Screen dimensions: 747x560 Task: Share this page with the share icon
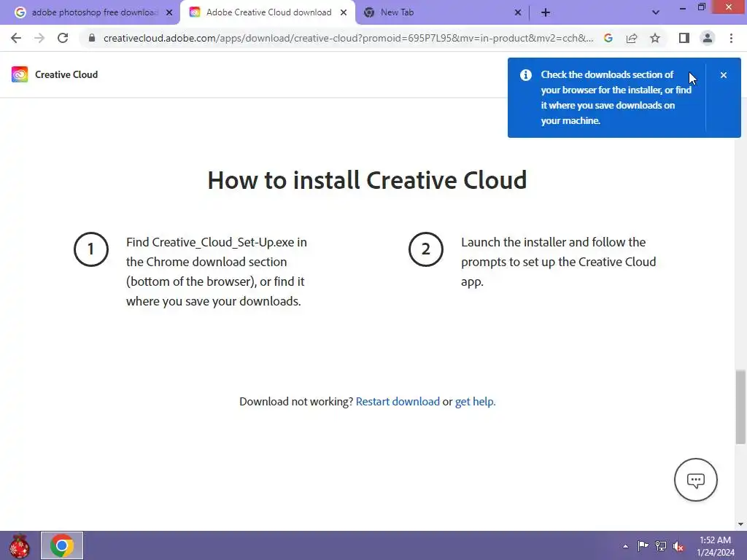click(x=632, y=38)
